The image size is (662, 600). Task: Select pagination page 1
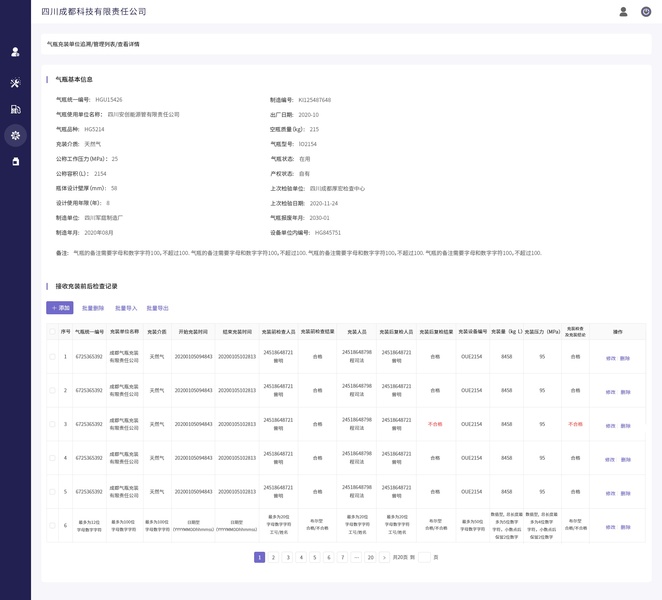pos(259,557)
